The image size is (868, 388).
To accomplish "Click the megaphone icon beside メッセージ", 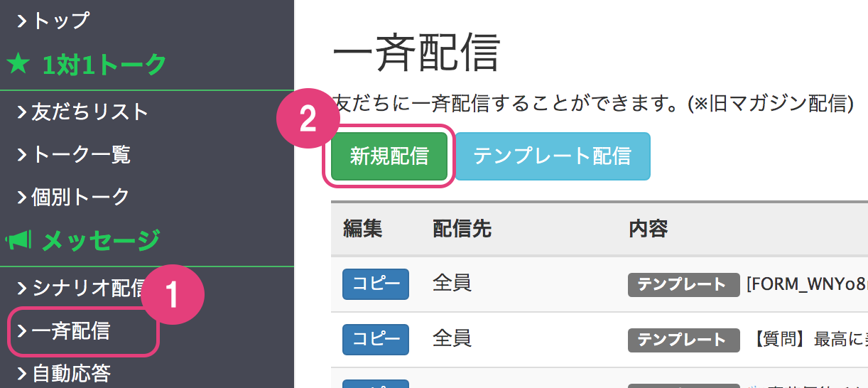I will pyautogui.click(x=18, y=242).
